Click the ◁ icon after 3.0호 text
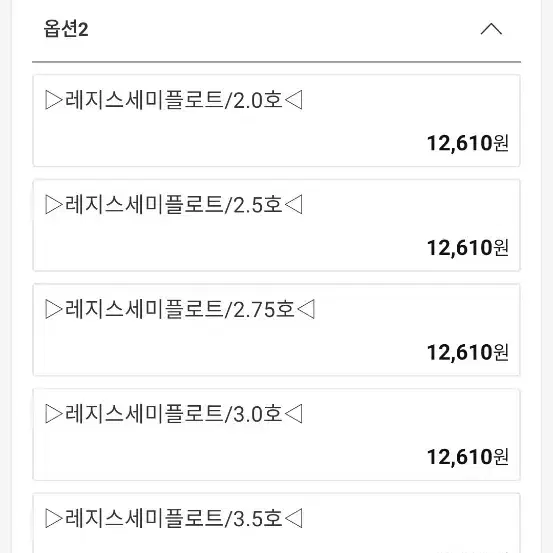553x553 pixels. (x=293, y=414)
